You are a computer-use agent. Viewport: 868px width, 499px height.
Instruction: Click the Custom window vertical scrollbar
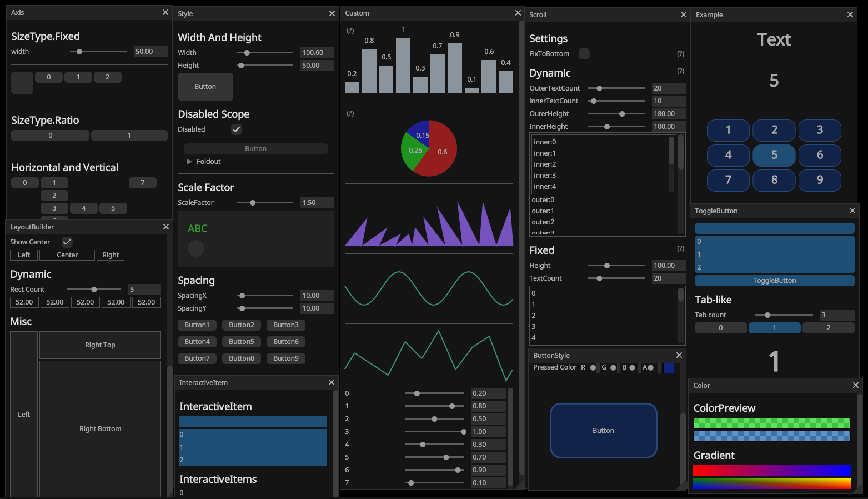(x=521, y=248)
